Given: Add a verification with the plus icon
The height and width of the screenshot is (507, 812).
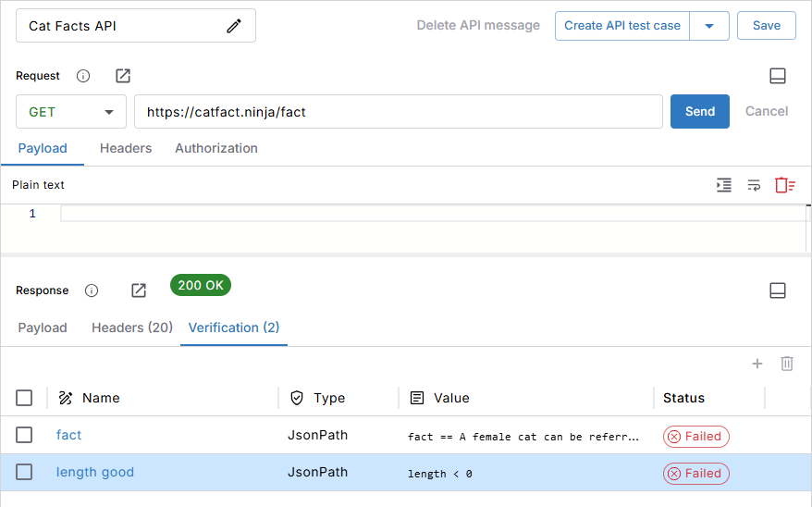Looking at the screenshot, I should pos(757,364).
